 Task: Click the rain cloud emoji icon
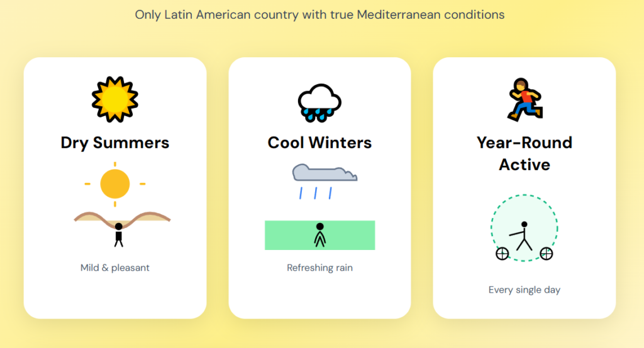319,101
